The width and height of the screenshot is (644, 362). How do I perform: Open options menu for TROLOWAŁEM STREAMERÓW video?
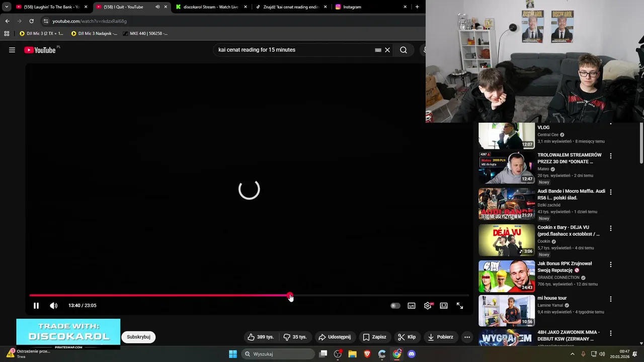click(x=611, y=156)
